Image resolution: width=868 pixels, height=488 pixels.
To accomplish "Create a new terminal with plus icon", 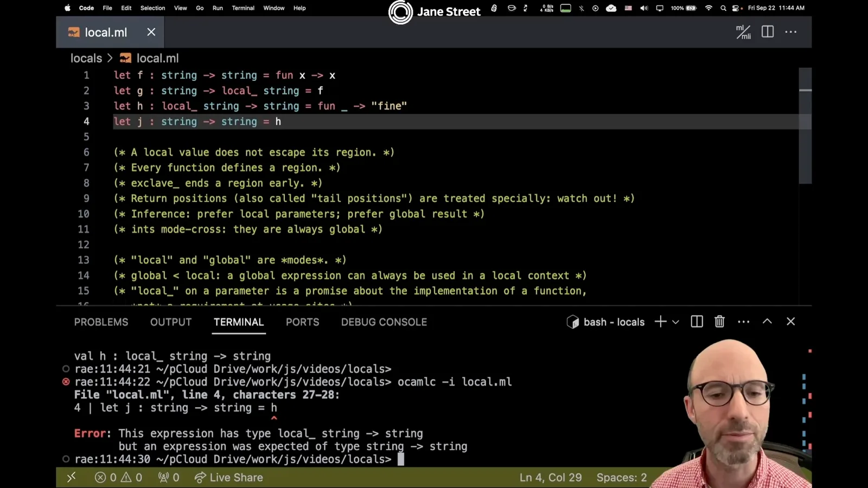I will click(x=660, y=322).
